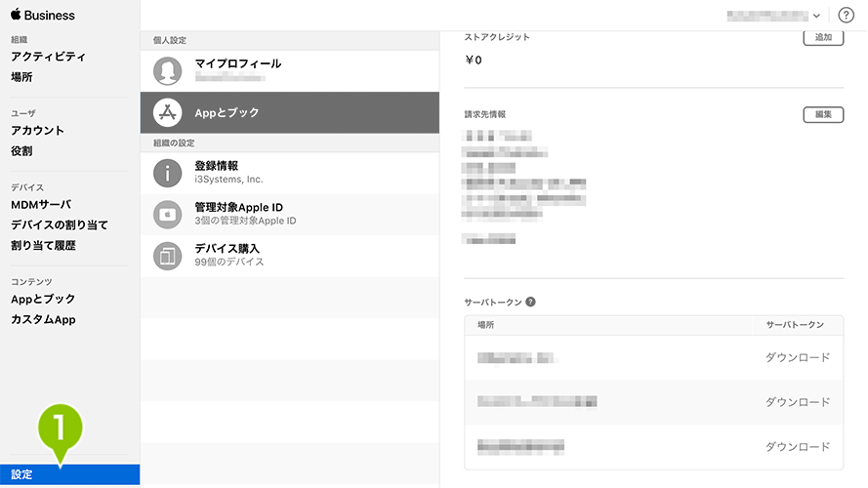Select マイプロフィール settings row

(290, 71)
